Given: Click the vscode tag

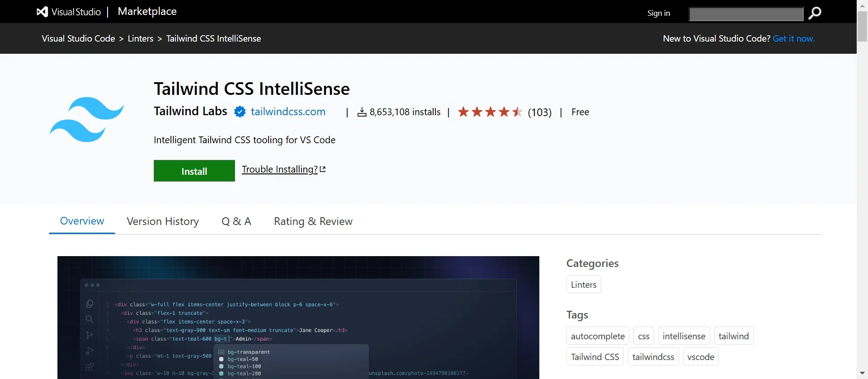Looking at the screenshot, I should [x=701, y=357].
